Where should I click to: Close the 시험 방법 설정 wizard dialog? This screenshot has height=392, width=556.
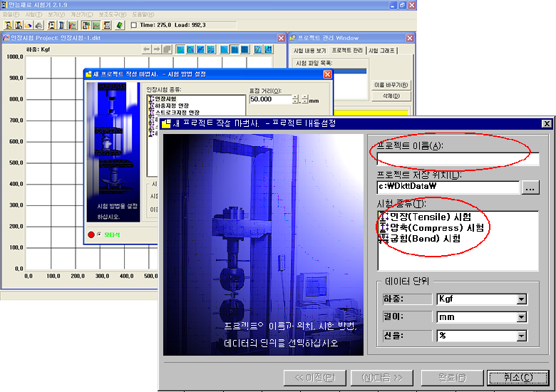click(x=327, y=74)
